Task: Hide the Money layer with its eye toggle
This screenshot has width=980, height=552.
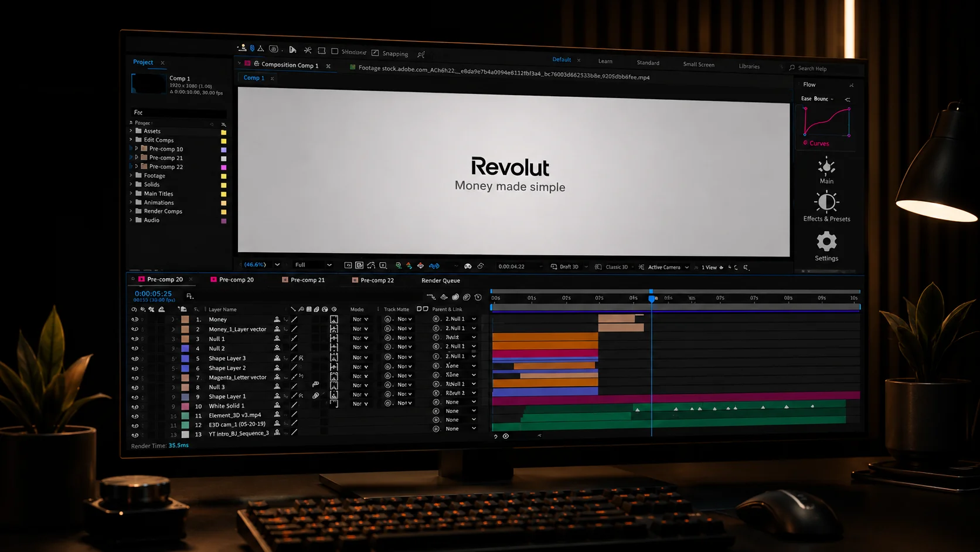Action: (x=135, y=319)
